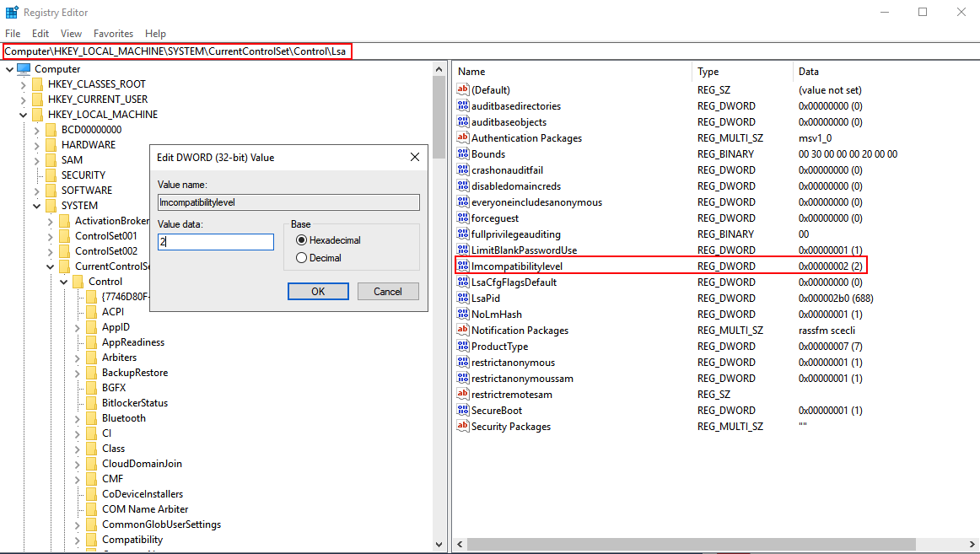Select the CloudDomainJoin key
Image resolution: width=980 pixels, height=554 pixels.
point(142,464)
